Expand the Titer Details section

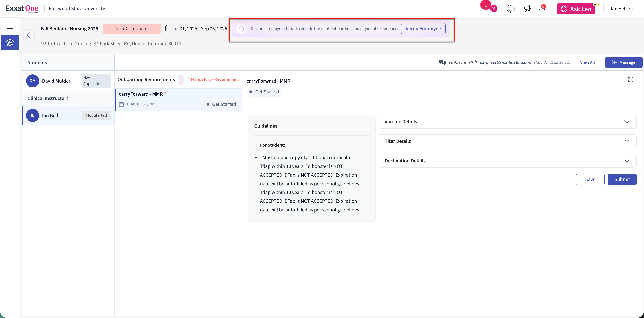[507, 141]
